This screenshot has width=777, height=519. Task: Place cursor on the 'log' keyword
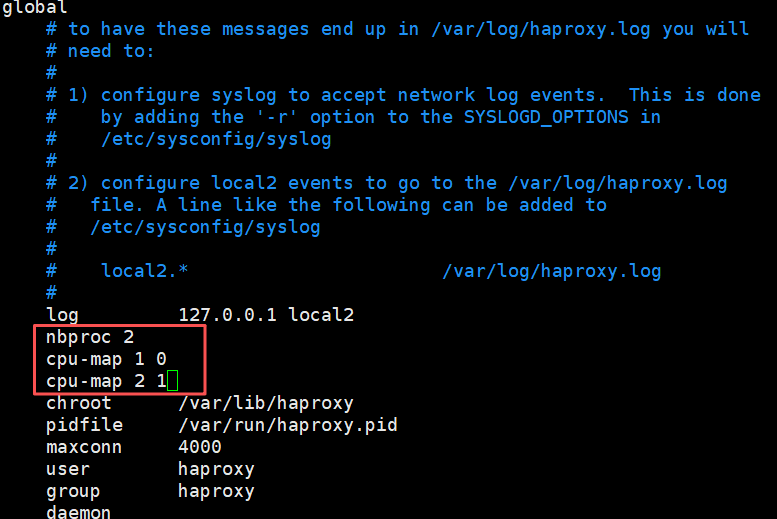[x=62, y=315]
